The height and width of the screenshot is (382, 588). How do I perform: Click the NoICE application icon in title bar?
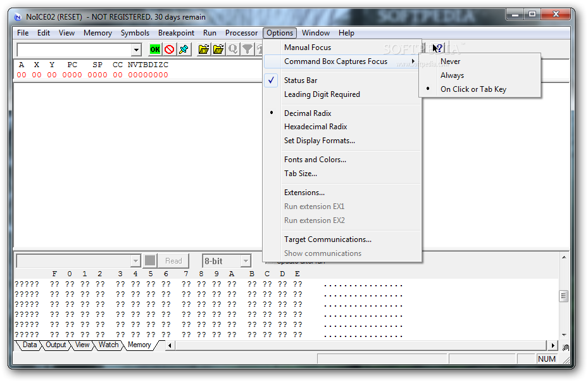[x=18, y=17]
